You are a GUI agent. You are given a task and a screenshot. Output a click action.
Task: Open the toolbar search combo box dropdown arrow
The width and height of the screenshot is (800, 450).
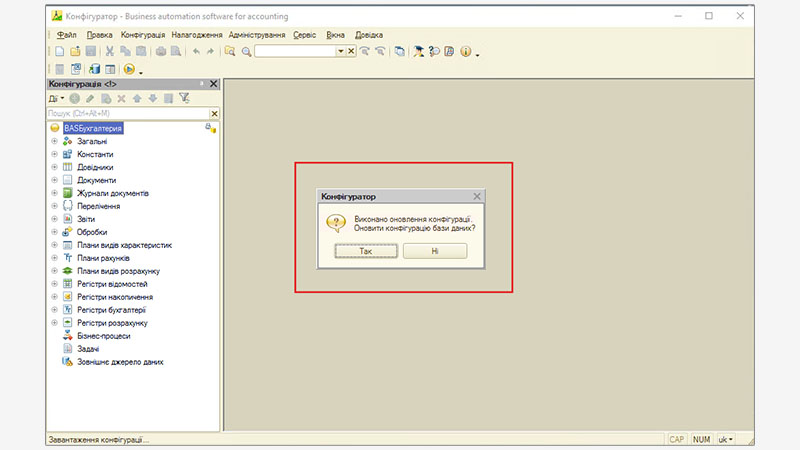(340, 51)
